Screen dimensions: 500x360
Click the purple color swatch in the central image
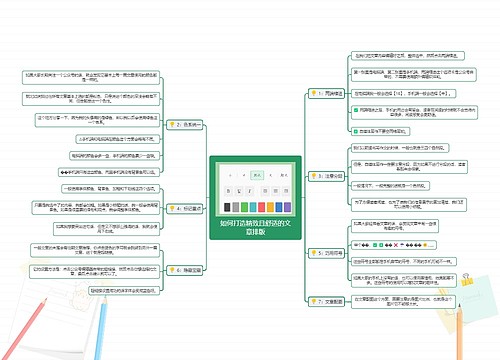pyautogui.click(x=287, y=207)
